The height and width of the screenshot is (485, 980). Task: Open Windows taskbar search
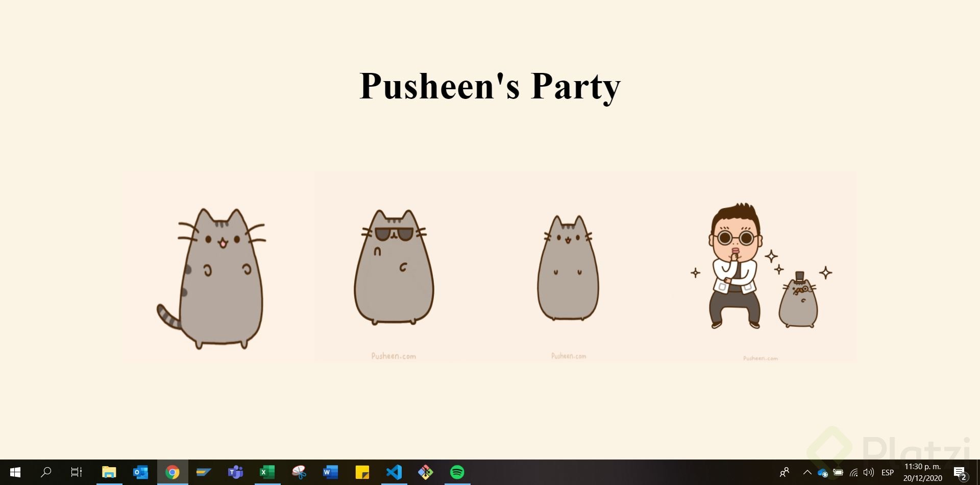(46, 472)
